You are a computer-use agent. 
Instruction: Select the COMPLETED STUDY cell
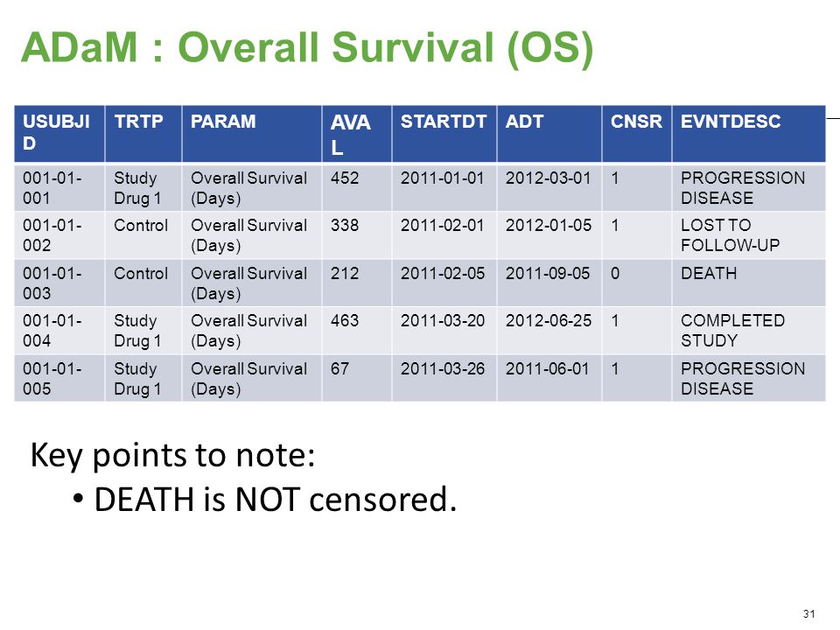(748, 331)
